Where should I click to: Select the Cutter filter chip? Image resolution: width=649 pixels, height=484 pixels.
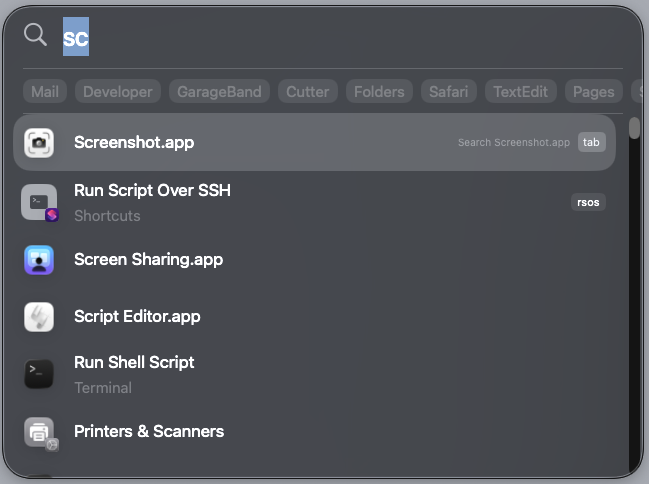(308, 92)
